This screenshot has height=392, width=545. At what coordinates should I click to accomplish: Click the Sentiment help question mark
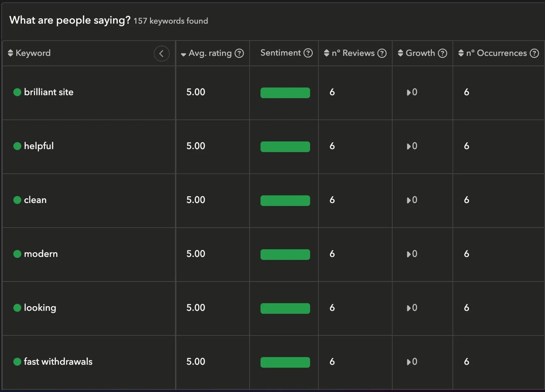pyautogui.click(x=308, y=53)
